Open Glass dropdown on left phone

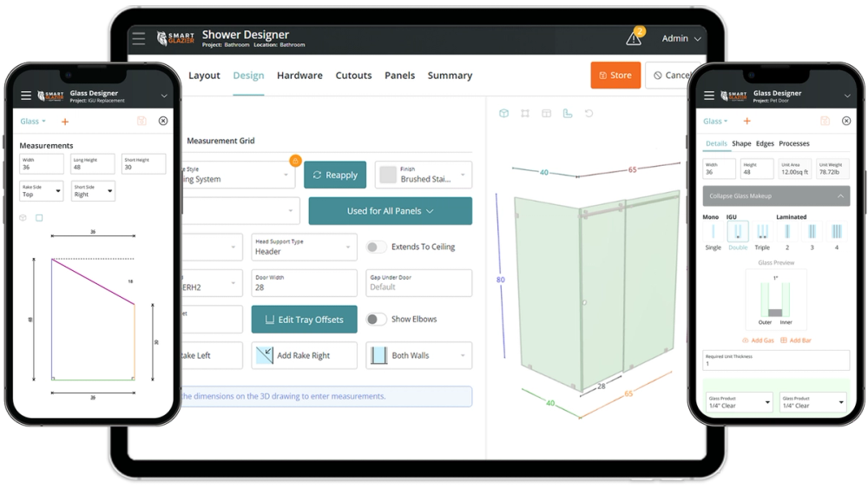coord(33,122)
